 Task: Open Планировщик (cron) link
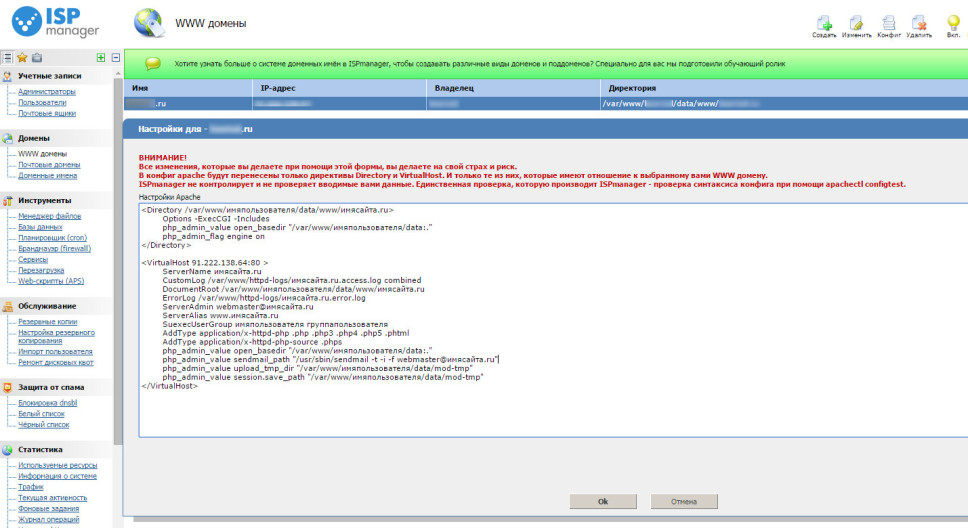52,238
